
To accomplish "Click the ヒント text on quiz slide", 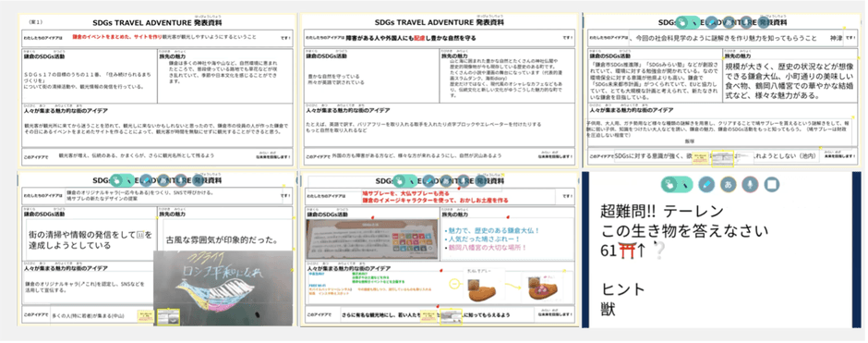I will pyautogui.click(x=622, y=289).
